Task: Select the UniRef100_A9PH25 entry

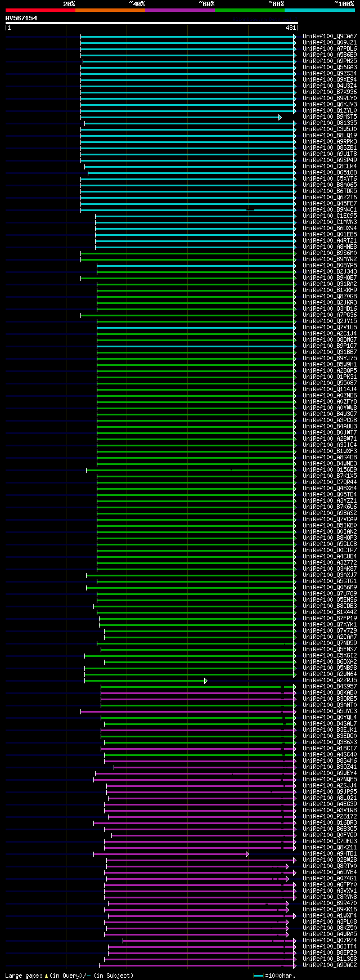Action: (x=330, y=61)
